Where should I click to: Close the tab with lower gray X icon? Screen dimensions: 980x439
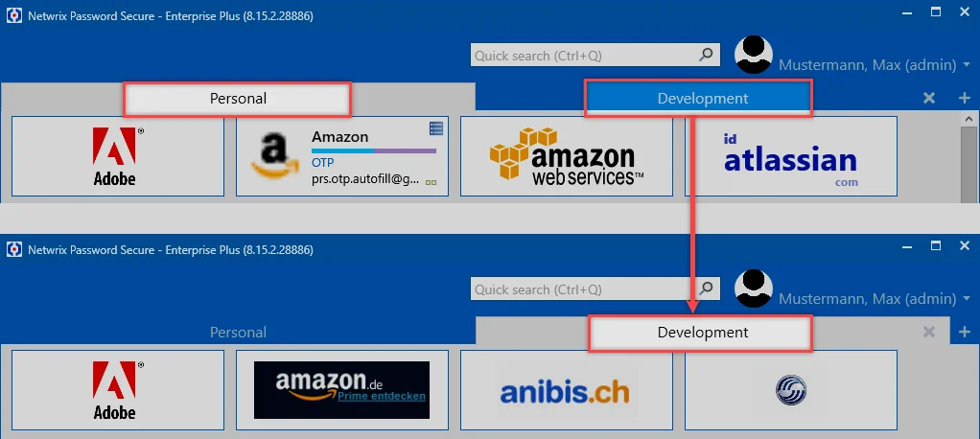[x=929, y=332]
